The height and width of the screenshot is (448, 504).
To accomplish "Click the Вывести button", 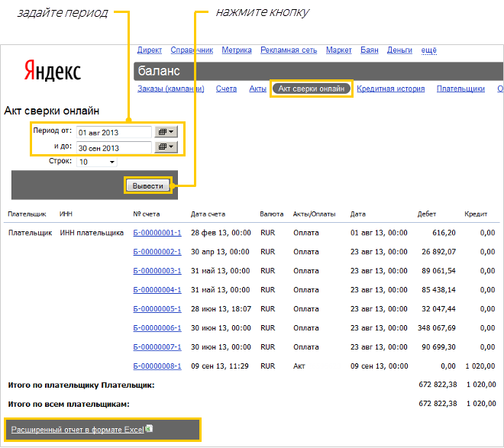I will point(148,185).
